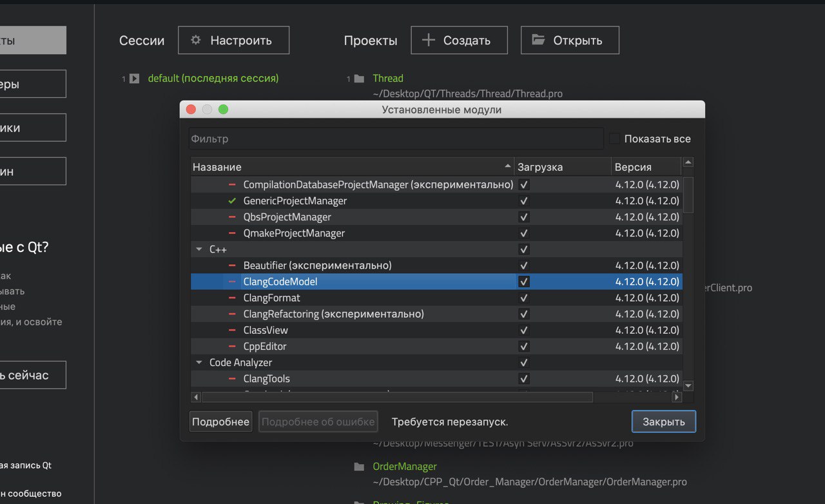Enable the Показать все checkbox
The width and height of the screenshot is (825, 504).
(614, 139)
